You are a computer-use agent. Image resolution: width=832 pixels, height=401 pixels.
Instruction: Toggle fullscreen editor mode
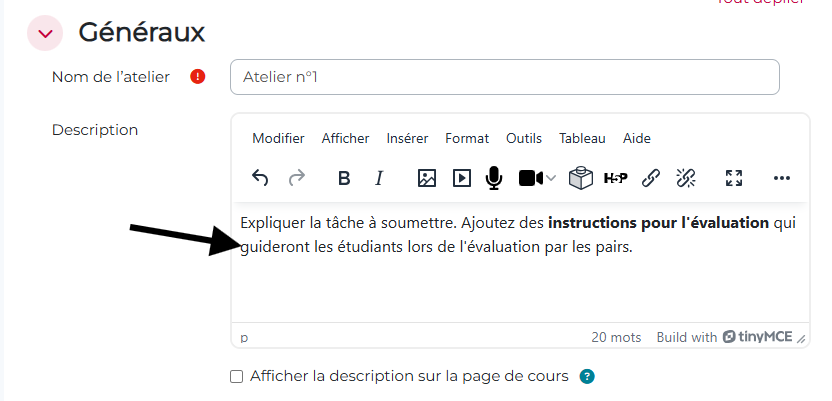(x=734, y=178)
